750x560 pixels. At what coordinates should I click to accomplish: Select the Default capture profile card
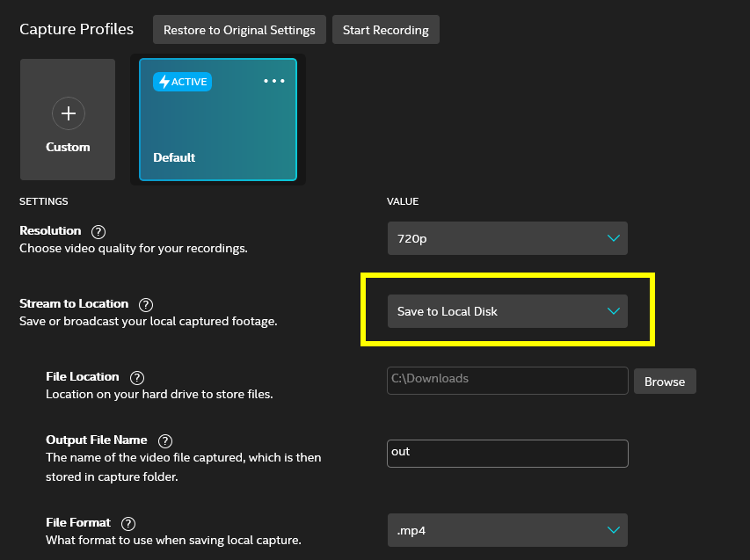[x=218, y=120]
